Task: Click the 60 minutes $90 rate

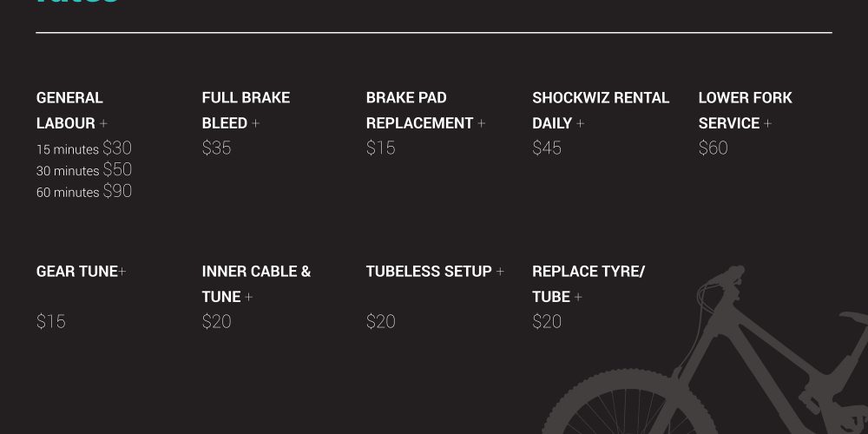Action: 84,192
